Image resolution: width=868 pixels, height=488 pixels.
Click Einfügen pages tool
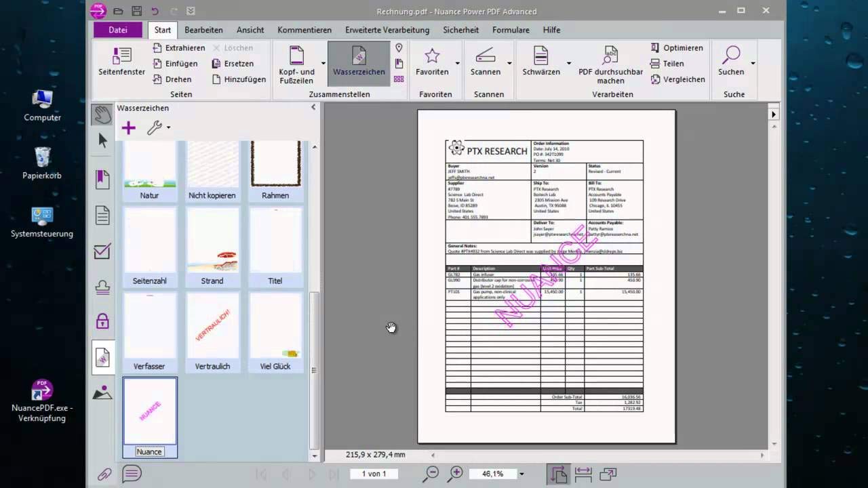(x=175, y=64)
